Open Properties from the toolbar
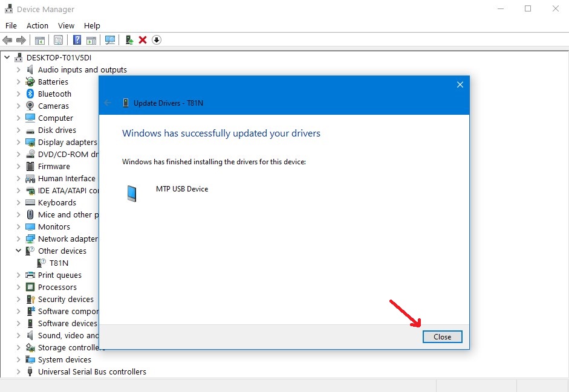This screenshot has height=392, width=569. click(x=58, y=40)
